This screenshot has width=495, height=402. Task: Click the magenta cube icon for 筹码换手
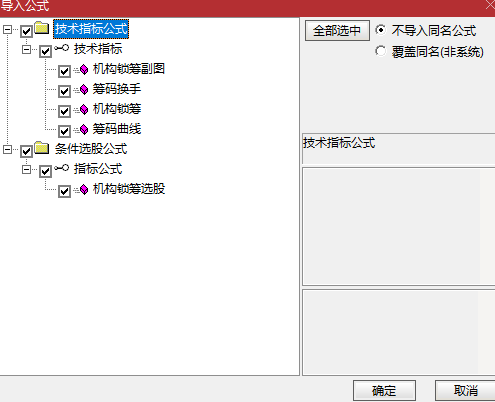pos(84,89)
